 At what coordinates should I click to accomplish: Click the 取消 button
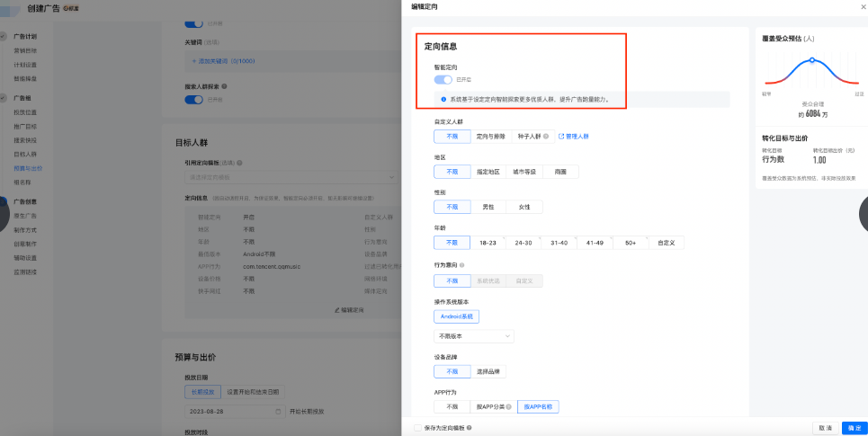[x=826, y=428]
